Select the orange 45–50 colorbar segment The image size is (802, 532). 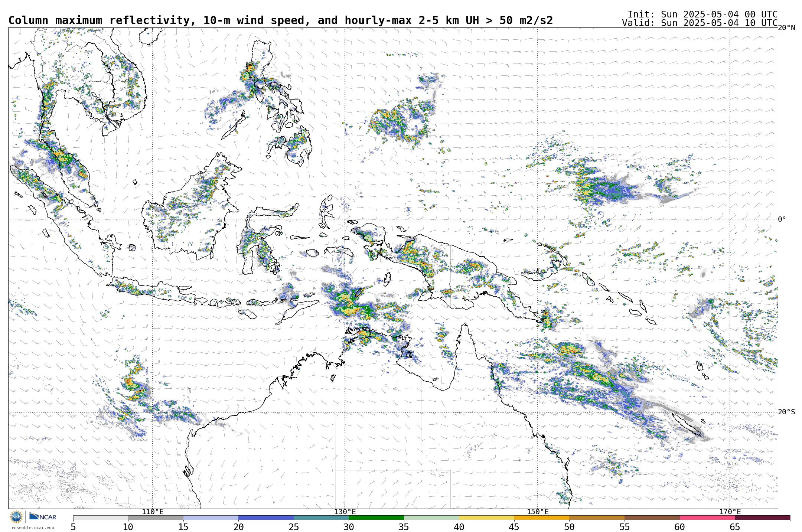[542, 518]
